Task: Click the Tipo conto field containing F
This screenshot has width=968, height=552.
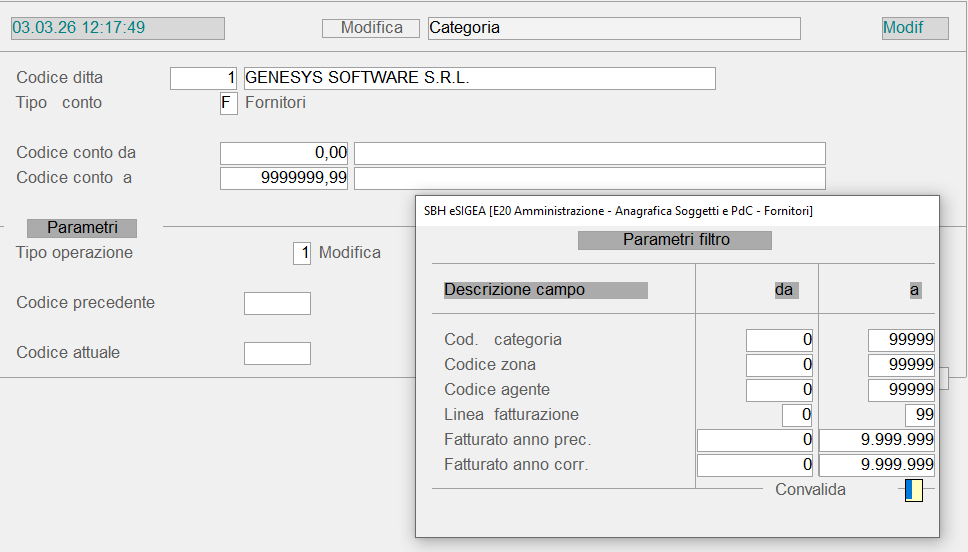Action: click(x=228, y=103)
